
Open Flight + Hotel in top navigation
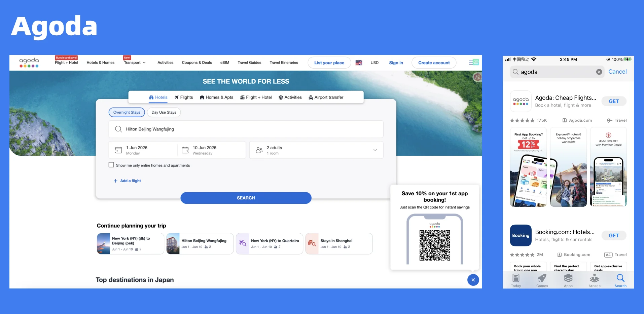(x=67, y=63)
